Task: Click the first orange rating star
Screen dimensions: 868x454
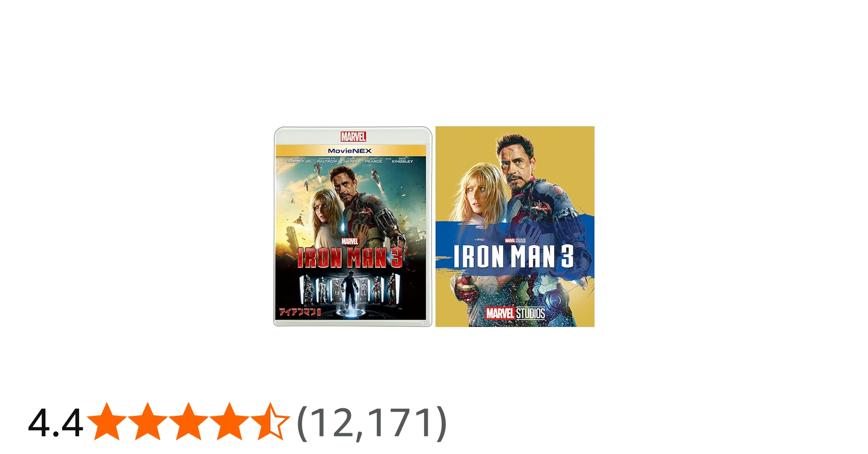Action: (x=107, y=422)
